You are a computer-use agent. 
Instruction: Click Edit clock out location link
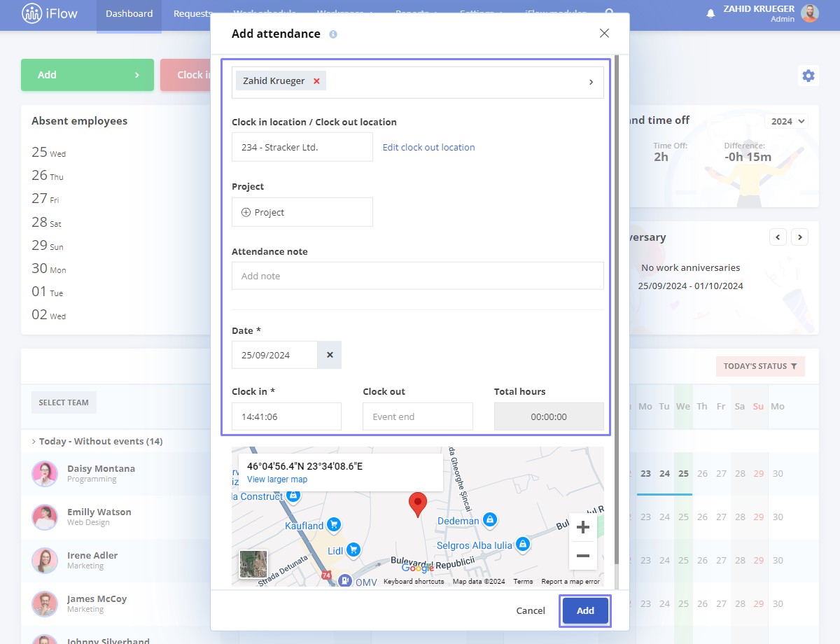(428, 147)
